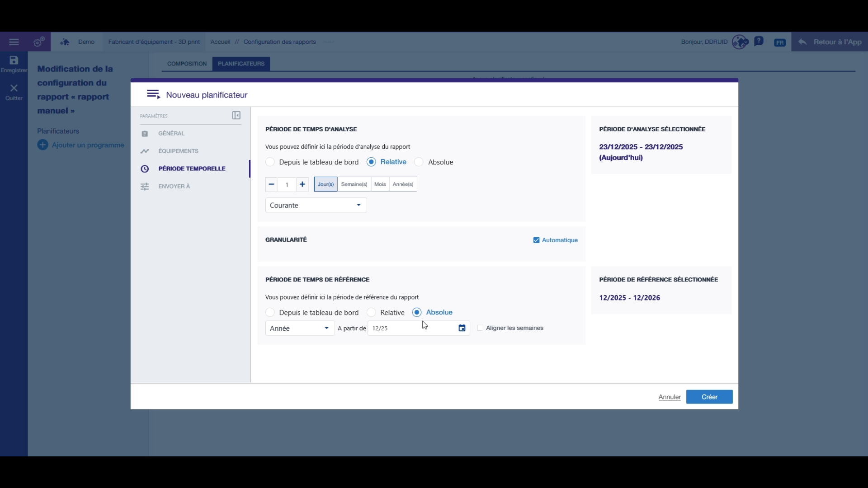The width and height of the screenshot is (868, 488).
Task: Select the analysis Relative radio button
Action: tap(371, 162)
